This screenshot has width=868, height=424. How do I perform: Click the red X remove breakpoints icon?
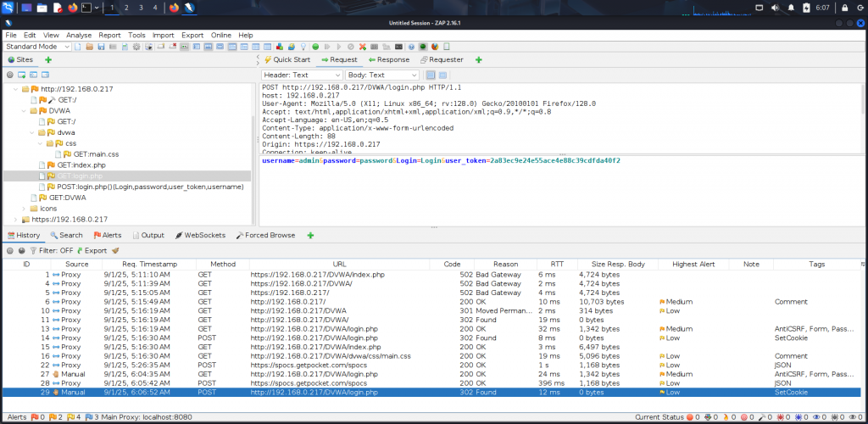[363, 47]
